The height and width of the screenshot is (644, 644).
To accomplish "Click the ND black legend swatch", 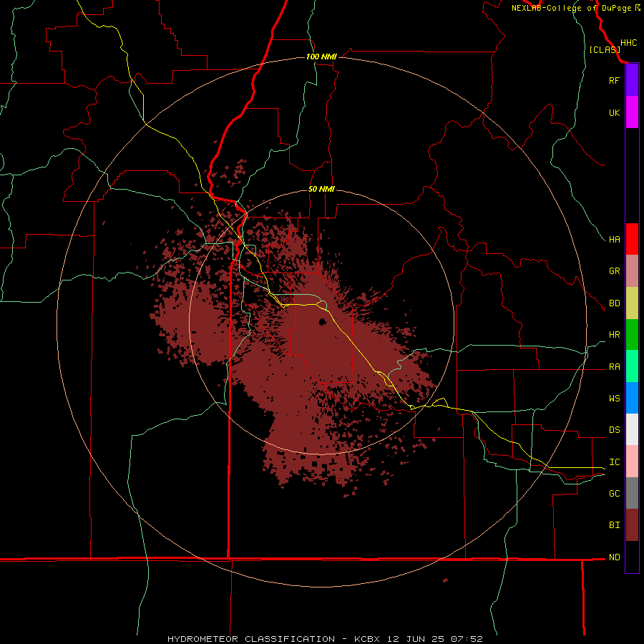I will click(x=632, y=557).
